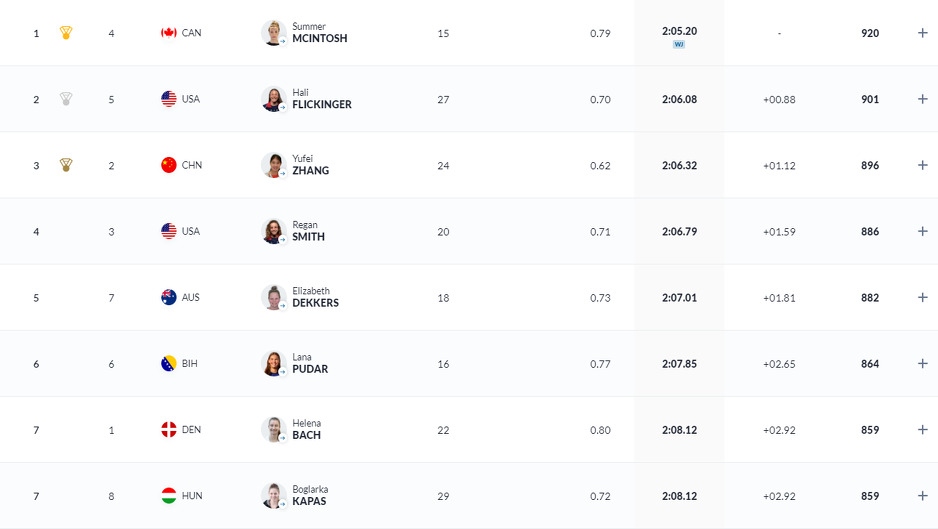938x529 pixels.
Task: Click the Australia flag icon
Action: coord(169,297)
